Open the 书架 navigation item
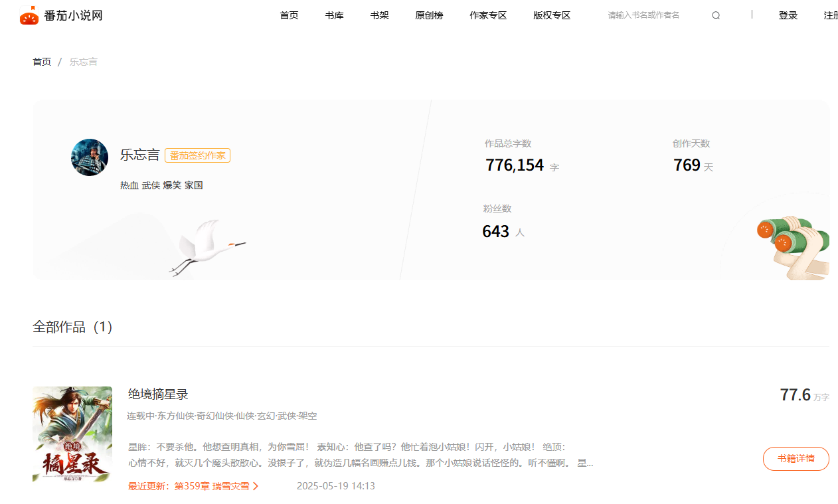Screen dimensions: 838x504 point(379,15)
